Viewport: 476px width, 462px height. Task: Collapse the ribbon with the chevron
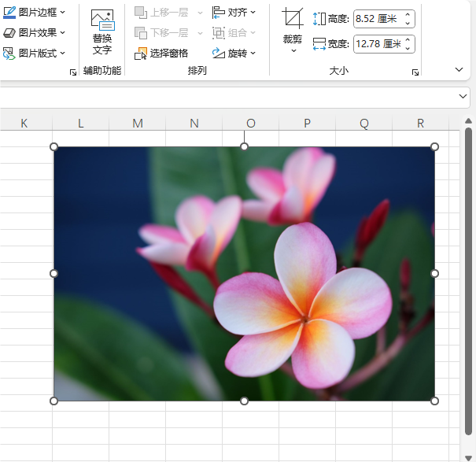pyautogui.click(x=459, y=69)
